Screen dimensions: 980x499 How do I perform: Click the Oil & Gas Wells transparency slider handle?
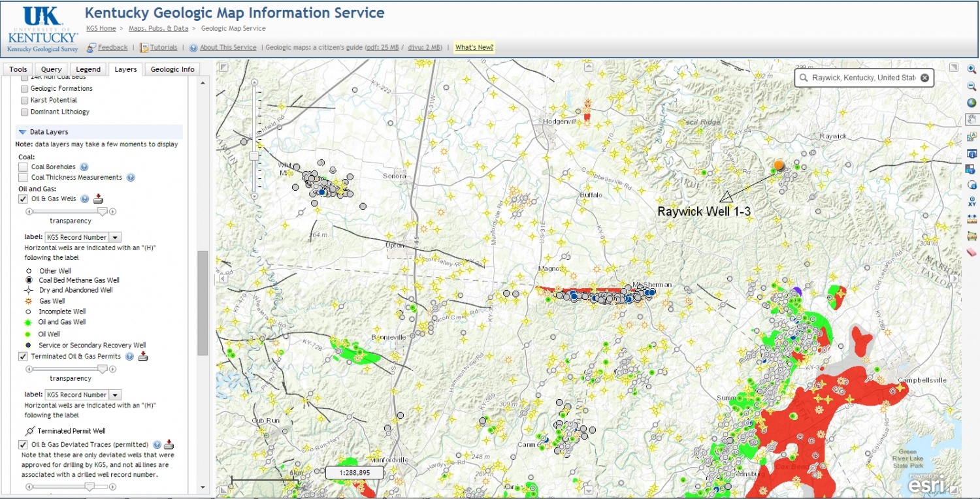tap(102, 212)
